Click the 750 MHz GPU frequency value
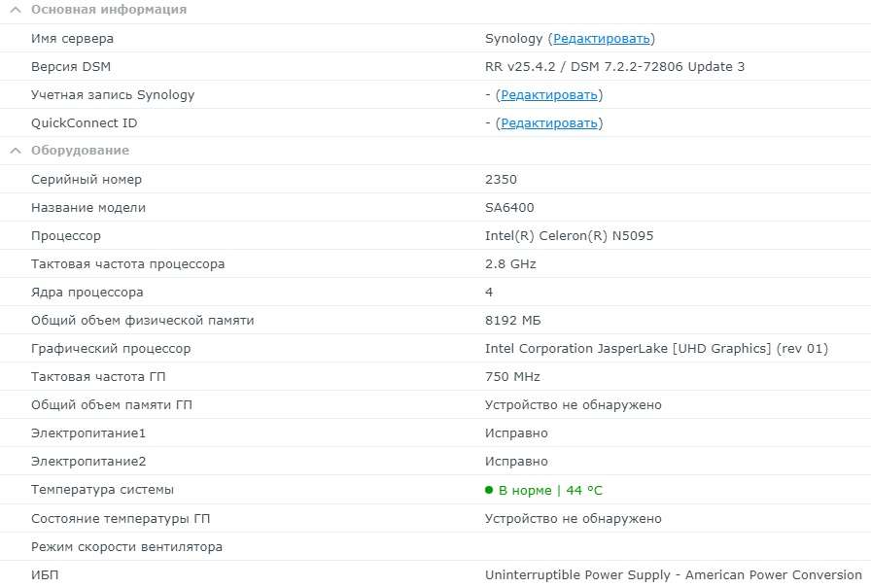The image size is (871, 588). [512, 377]
